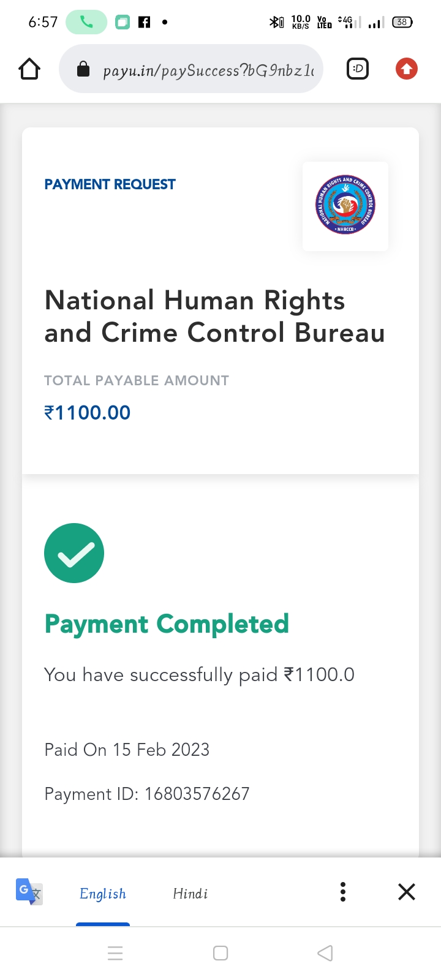Select the English translation tab
The width and height of the screenshot is (441, 980).
point(103,894)
